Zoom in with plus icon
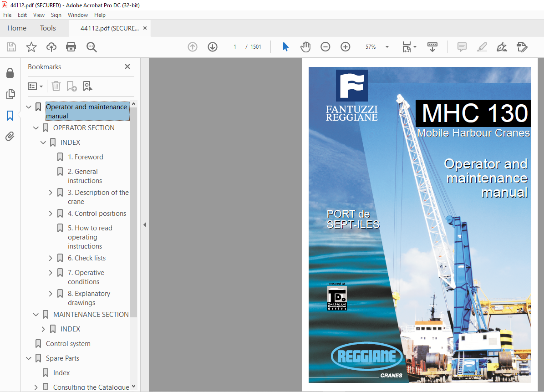The width and height of the screenshot is (544, 392). (x=346, y=47)
